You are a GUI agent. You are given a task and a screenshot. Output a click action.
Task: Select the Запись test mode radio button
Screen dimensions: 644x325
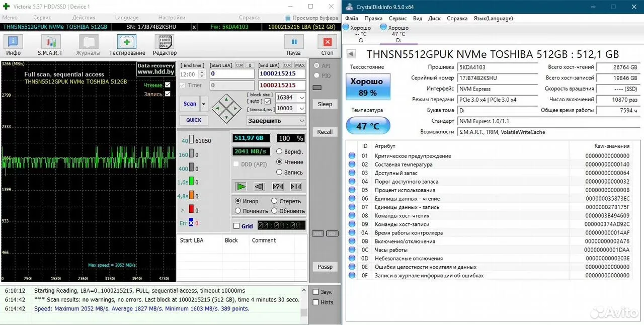pyautogui.click(x=279, y=172)
